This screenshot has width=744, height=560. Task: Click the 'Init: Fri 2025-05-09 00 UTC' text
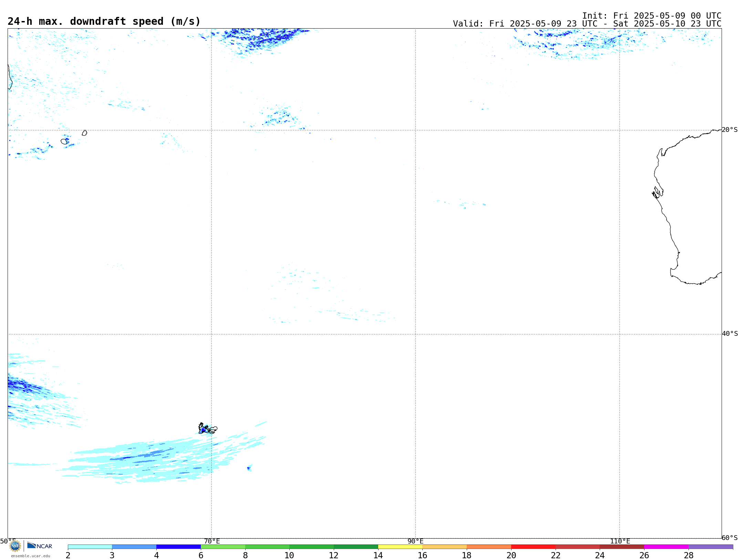652,16
